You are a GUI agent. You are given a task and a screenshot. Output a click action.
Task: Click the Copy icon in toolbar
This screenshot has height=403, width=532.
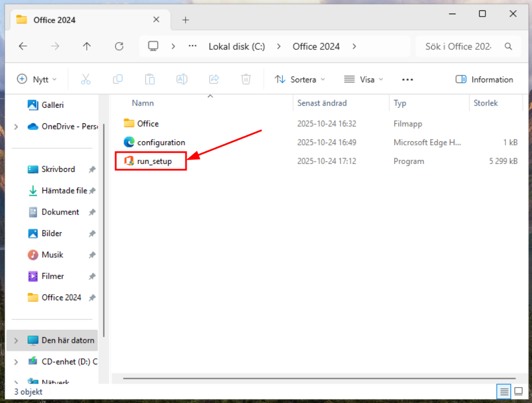(x=117, y=79)
